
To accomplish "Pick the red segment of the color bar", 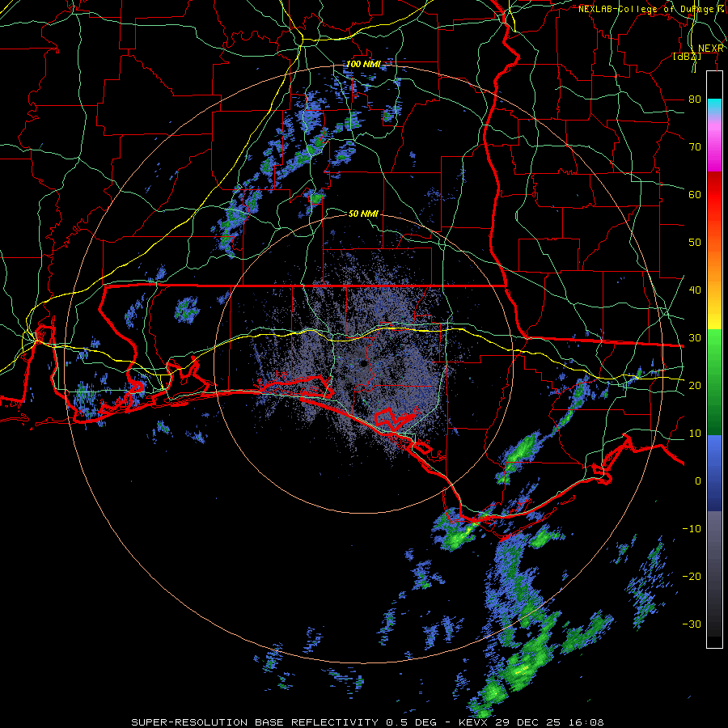I will pos(714,195).
